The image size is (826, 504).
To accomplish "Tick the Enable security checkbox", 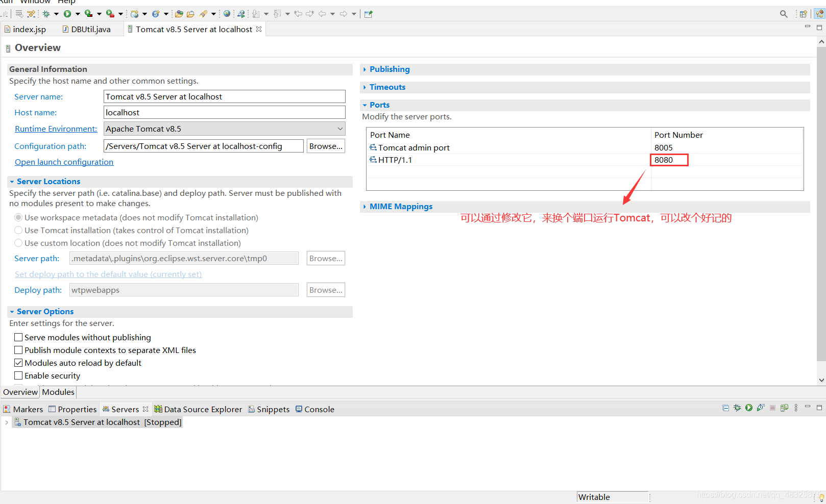I will tap(18, 375).
